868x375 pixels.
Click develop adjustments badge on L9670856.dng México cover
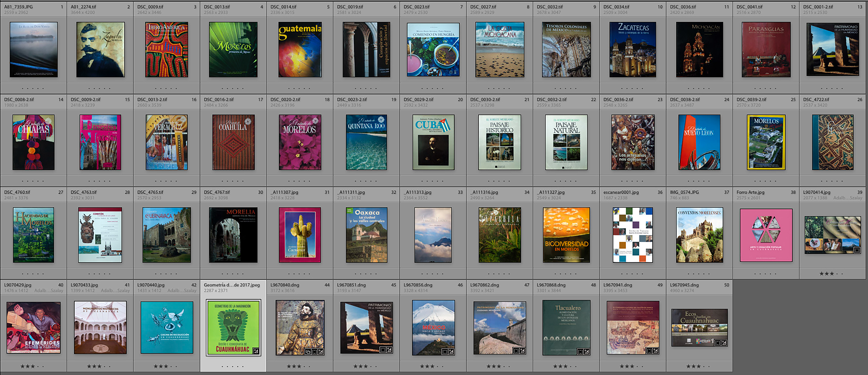pos(451,352)
